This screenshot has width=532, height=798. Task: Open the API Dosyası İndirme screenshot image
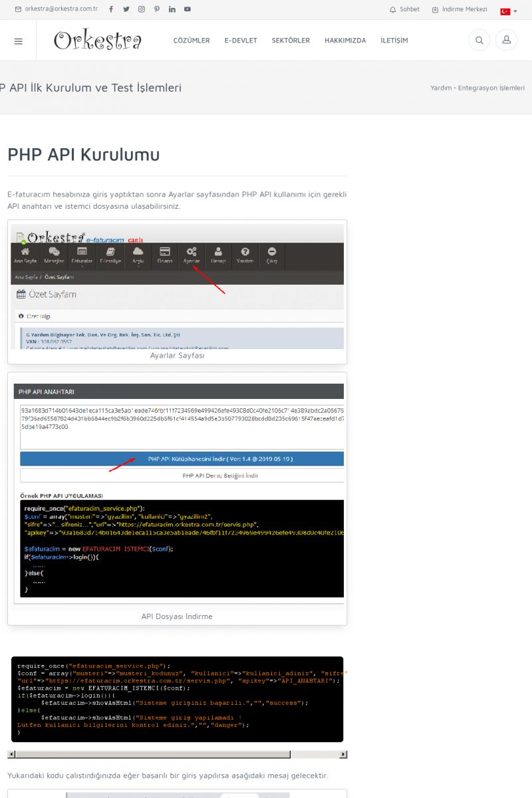coord(177,493)
